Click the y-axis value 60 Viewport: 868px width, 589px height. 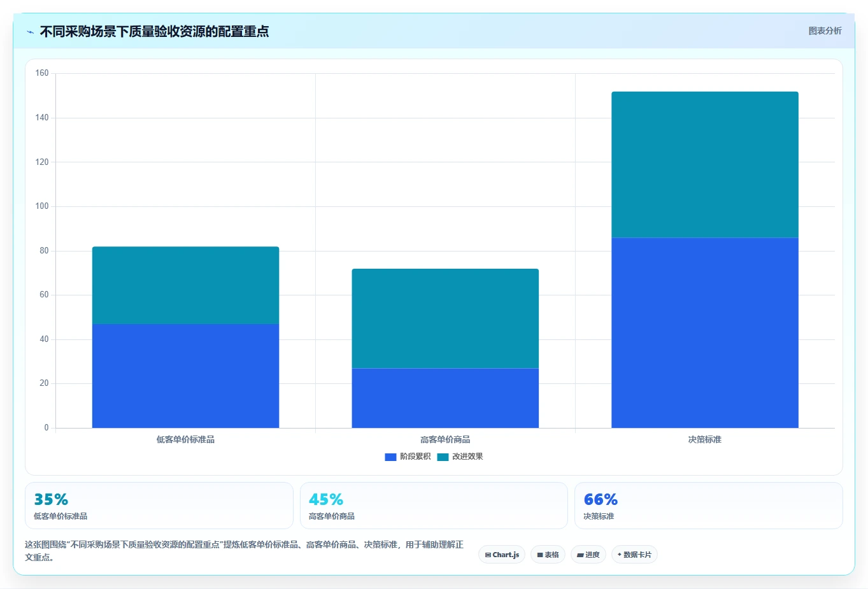(x=44, y=295)
